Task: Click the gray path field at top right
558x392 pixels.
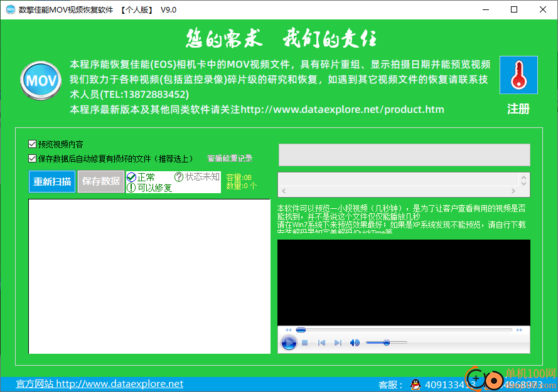Action: tap(404, 155)
